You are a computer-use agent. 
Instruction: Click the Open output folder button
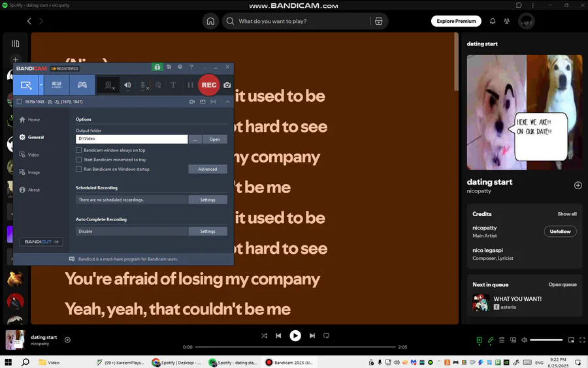pos(214,139)
